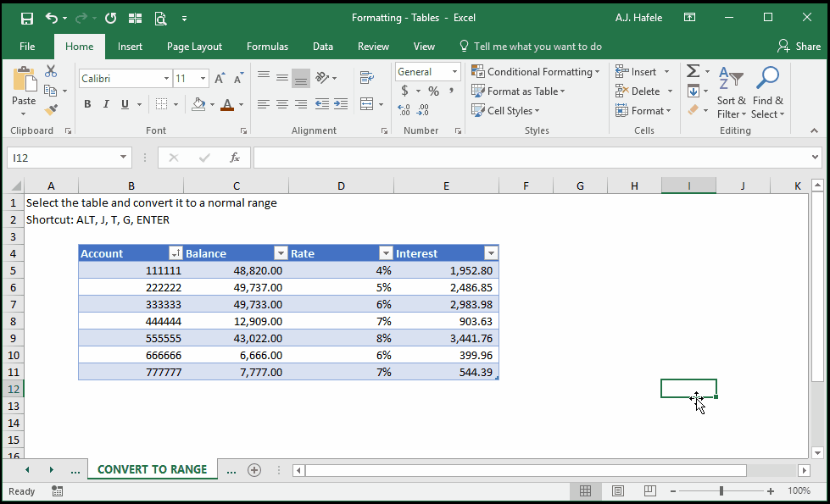Toggle Align Left horizontal alignment

click(264, 103)
